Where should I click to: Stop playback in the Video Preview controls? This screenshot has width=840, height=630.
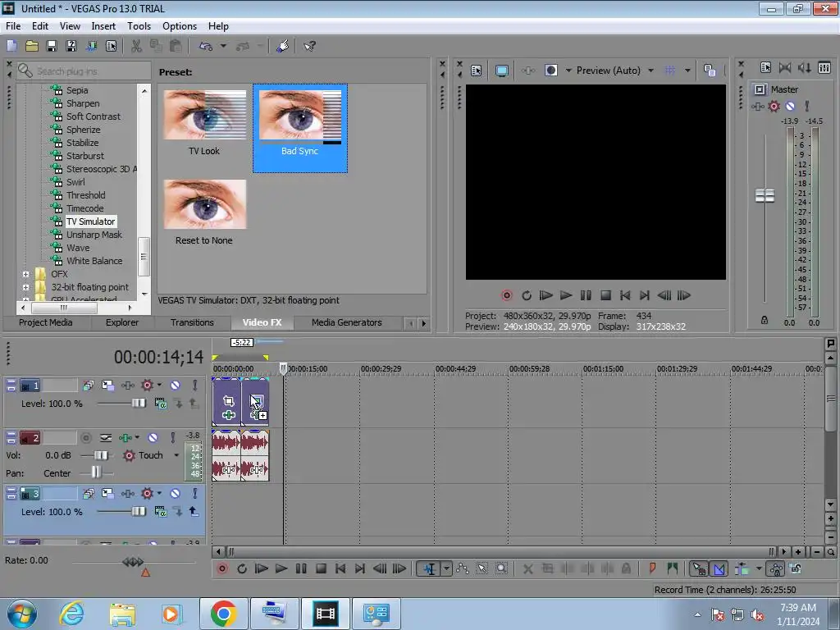606,295
